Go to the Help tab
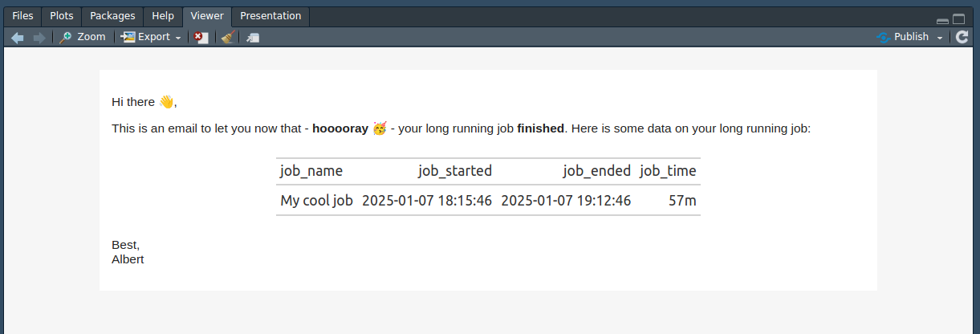Viewport: 980px width, 334px height. tap(163, 16)
